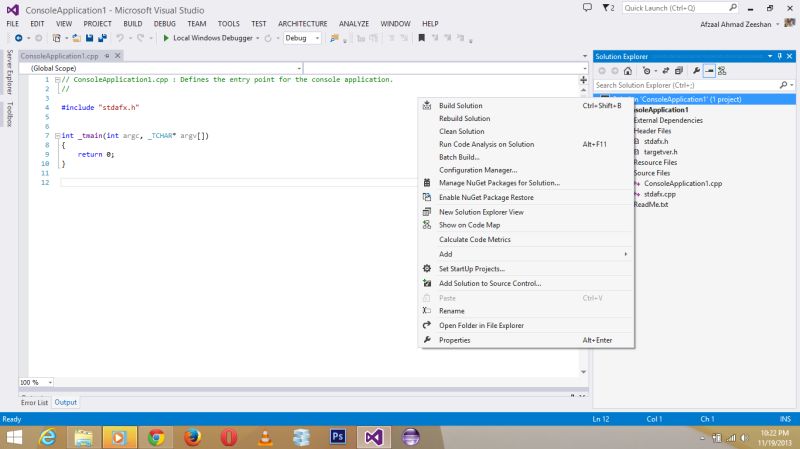
Task: Click the Undo arrow icon
Action: 120,38
